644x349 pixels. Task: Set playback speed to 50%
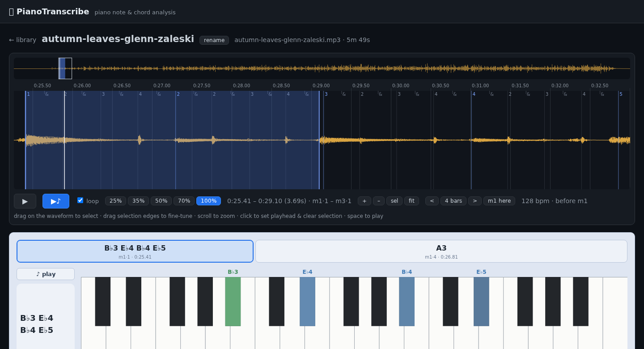pos(161,201)
